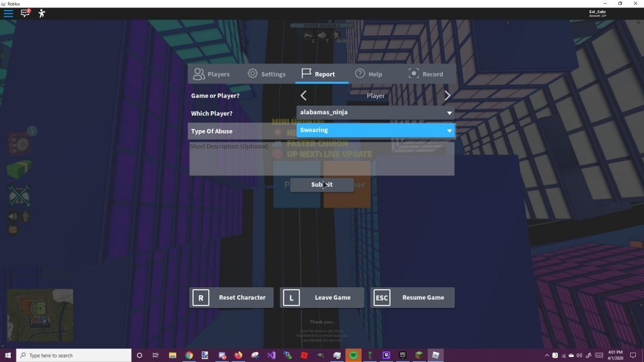Click the small box icon below the speaker
The height and width of the screenshot is (362, 644).
(x=13, y=229)
